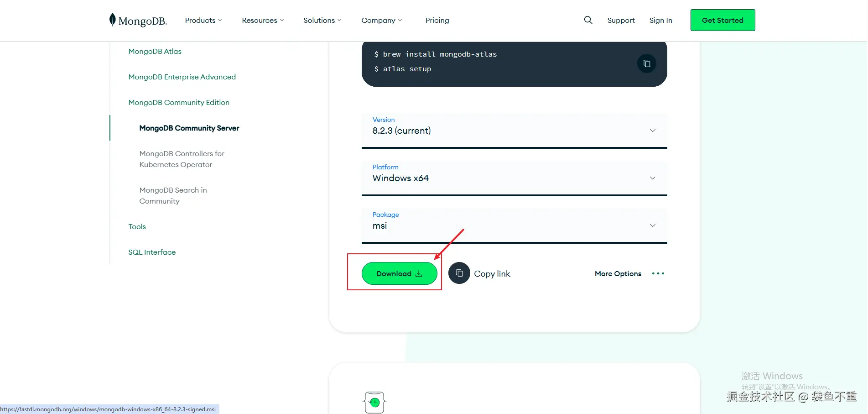
Task: Go to the Pricing page
Action: (x=437, y=20)
